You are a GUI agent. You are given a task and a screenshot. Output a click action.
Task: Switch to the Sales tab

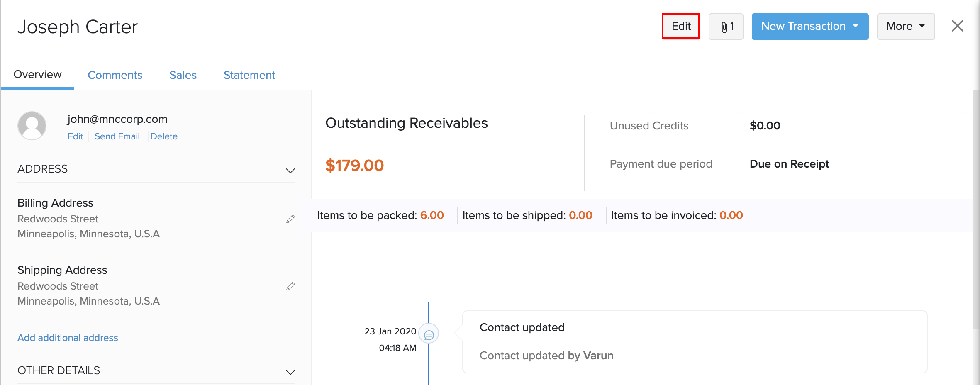(x=183, y=75)
